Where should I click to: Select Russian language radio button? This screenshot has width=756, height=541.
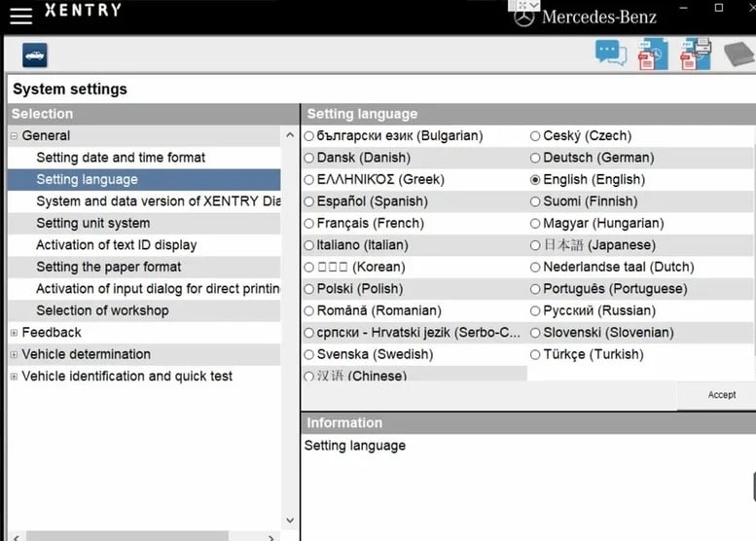pos(535,310)
